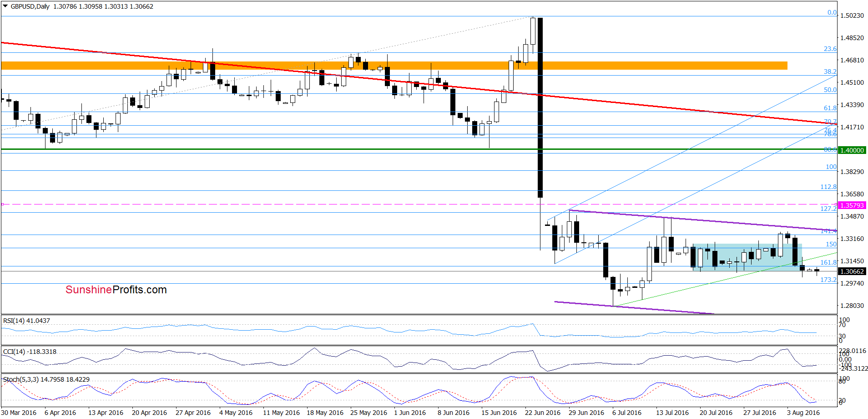Click the 27 Jul 2016 date label
The height and width of the screenshot is (419, 868).
coord(760,413)
